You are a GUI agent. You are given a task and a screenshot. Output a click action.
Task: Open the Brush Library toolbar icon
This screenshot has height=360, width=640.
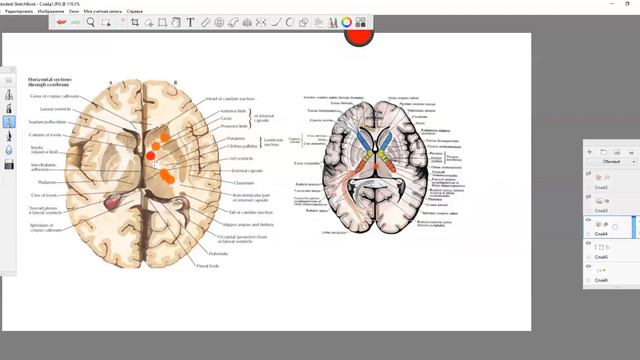(333, 22)
